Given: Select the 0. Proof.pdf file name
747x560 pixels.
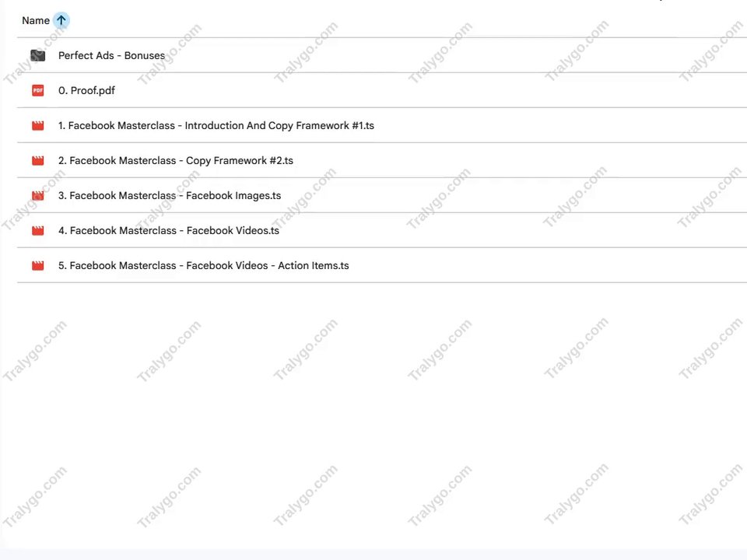Looking at the screenshot, I should [86, 90].
